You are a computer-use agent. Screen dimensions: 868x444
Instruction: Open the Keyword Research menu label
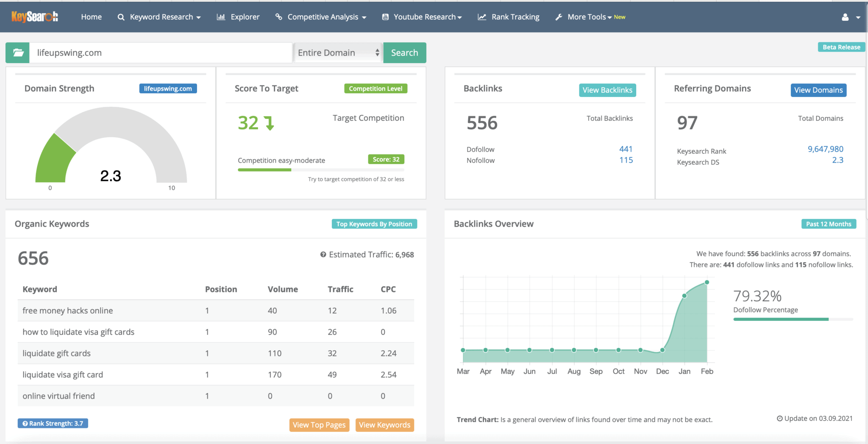click(161, 17)
